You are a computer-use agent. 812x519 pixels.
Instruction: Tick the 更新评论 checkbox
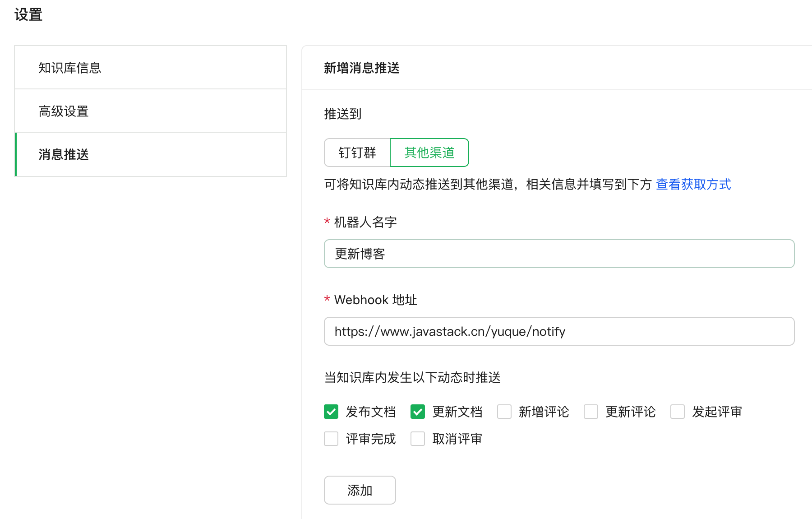[591, 412]
